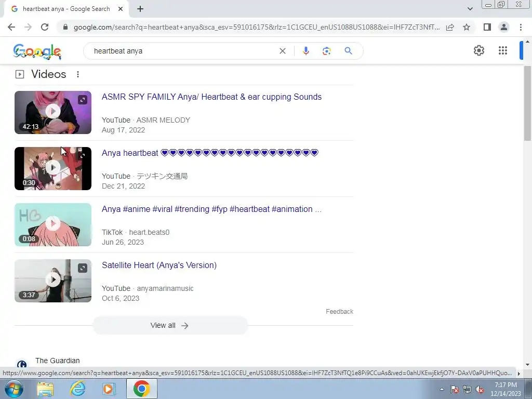Click the browser forward arrow

point(28,27)
